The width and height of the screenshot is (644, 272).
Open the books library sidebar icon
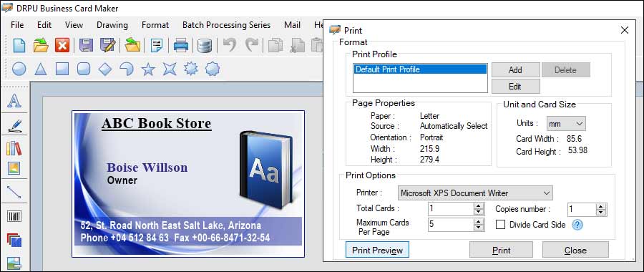click(x=14, y=148)
